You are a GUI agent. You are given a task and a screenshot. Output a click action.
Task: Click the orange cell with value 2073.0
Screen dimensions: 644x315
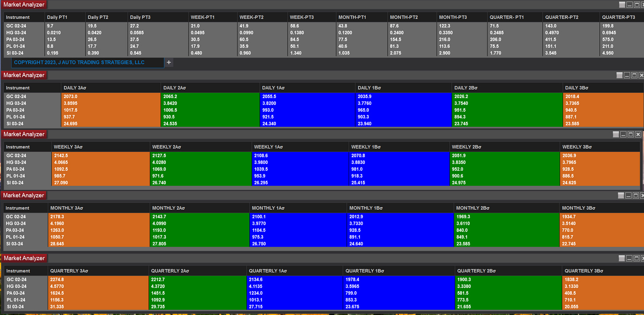(x=111, y=96)
